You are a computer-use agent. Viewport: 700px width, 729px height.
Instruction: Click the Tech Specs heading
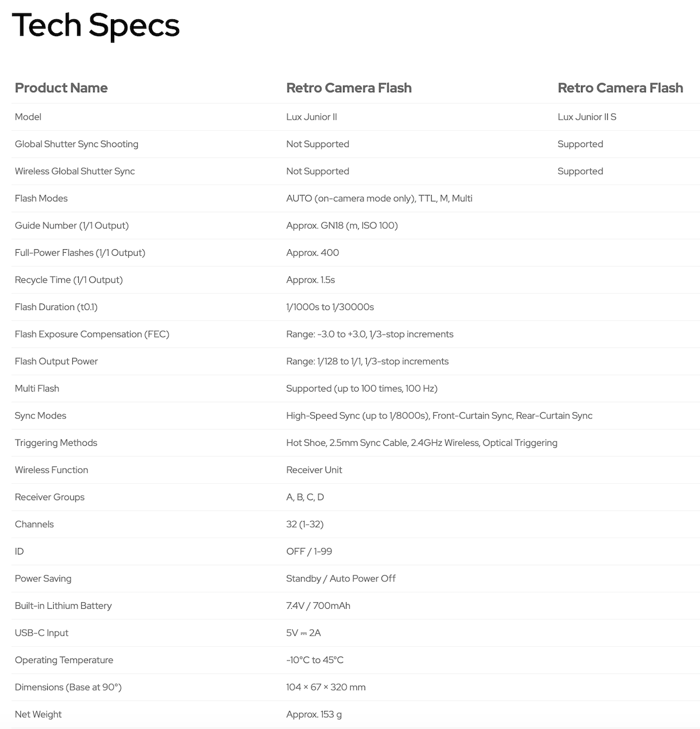pyautogui.click(x=96, y=26)
